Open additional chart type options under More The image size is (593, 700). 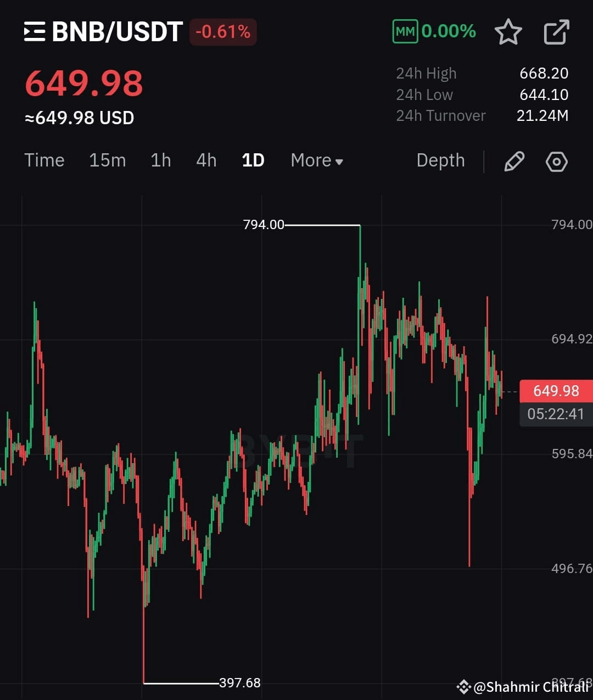click(x=316, y=160)
